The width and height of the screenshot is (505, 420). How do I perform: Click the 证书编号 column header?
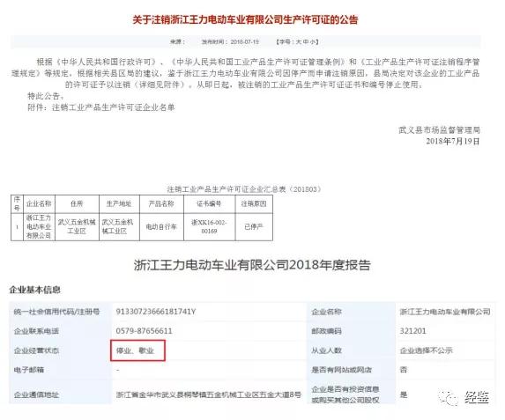209,204
